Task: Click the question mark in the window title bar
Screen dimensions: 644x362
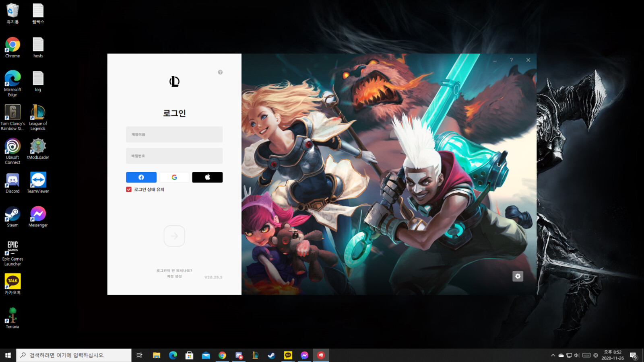Action: coord(512,60)
